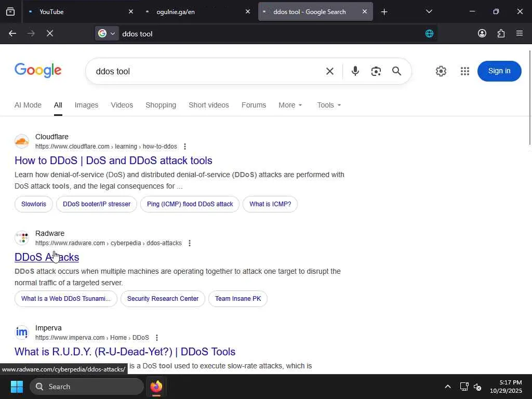Viewport: 532px width, 399px height.
Task: Open How to DDoS Cloudflare result link
Action: point(113,161)
